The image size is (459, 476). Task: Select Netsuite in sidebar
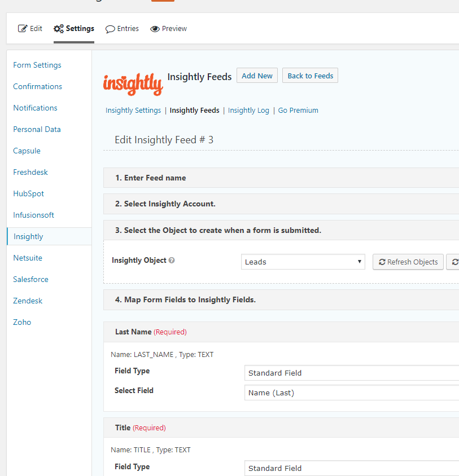point(28,258)
